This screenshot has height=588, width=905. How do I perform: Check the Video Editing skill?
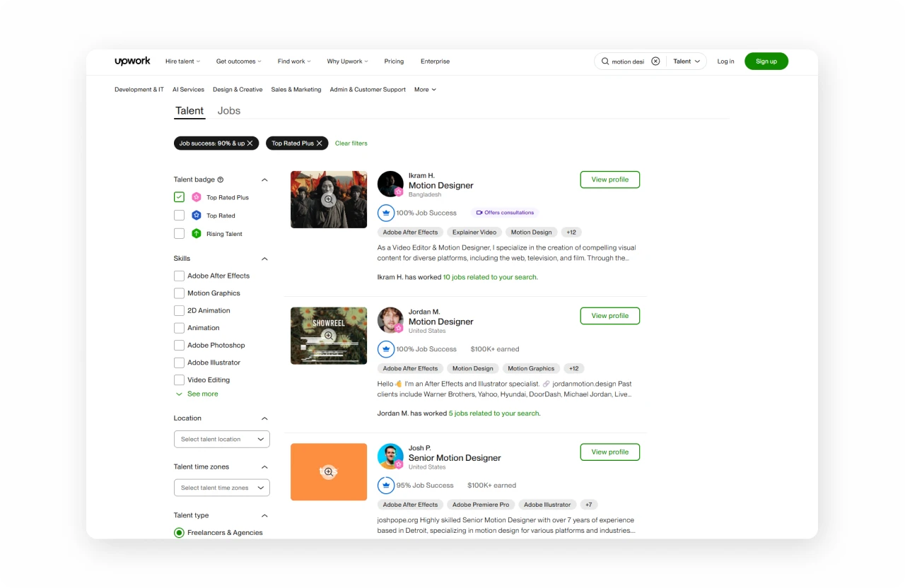(x=179, y=380)
